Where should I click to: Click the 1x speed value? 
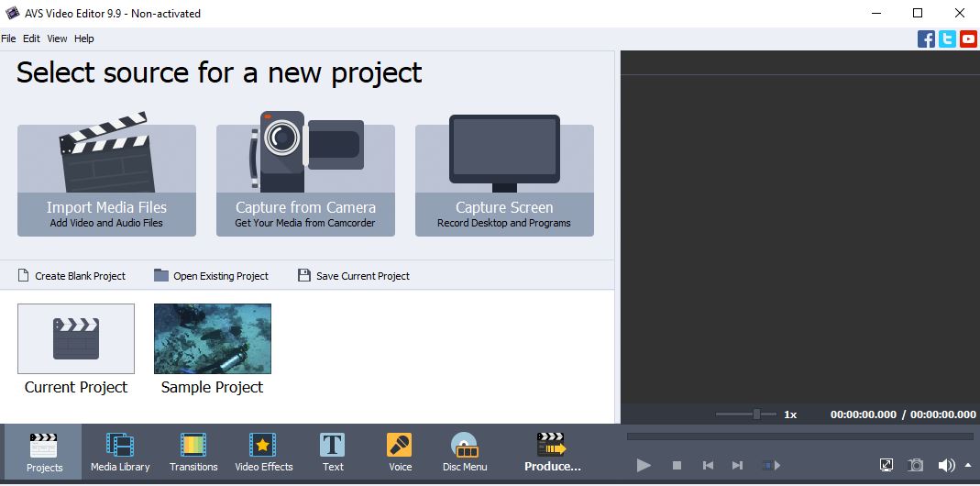click(790, 414)
